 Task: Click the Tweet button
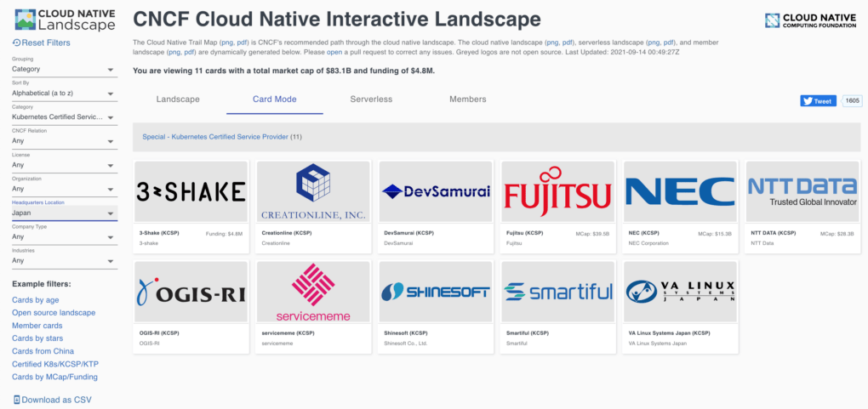818,100
